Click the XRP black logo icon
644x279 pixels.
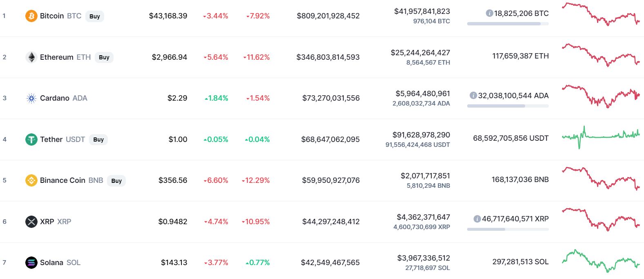click(31, 222)
